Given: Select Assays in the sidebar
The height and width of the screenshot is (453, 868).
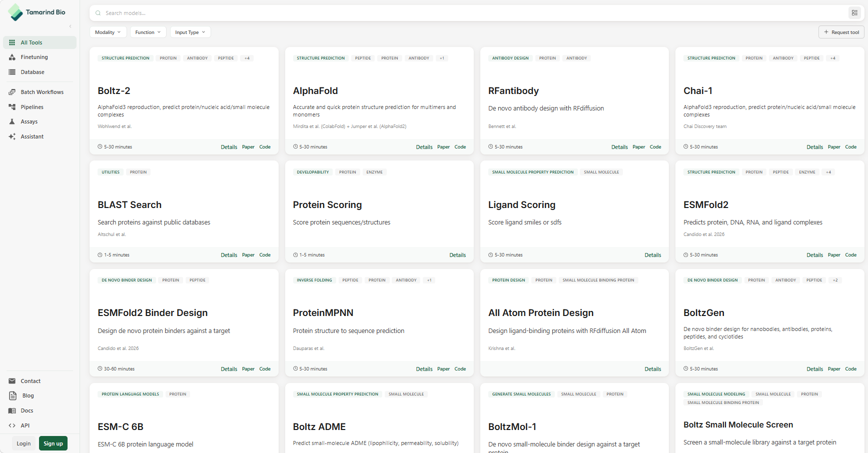Looking at the screenshot, I should click(x=40, y=121).
